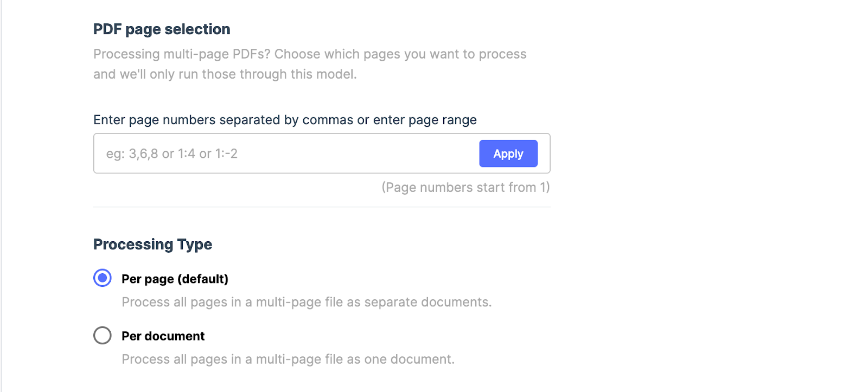Click the "(Page numbers start from 1)" hint

pos(465,188)
